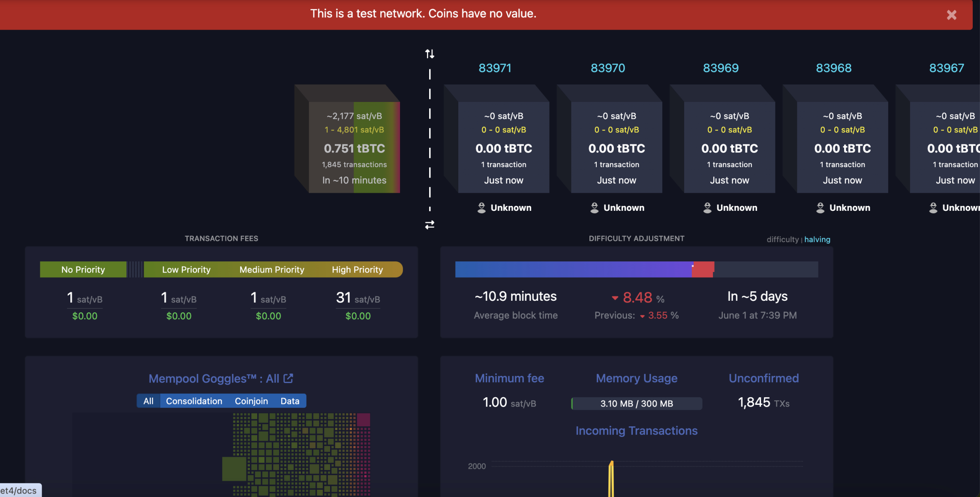Image resolution: width=980 pixels, height=497 pixels.
Task: Open block height 83968 link
Action: [x=833, y=68]
